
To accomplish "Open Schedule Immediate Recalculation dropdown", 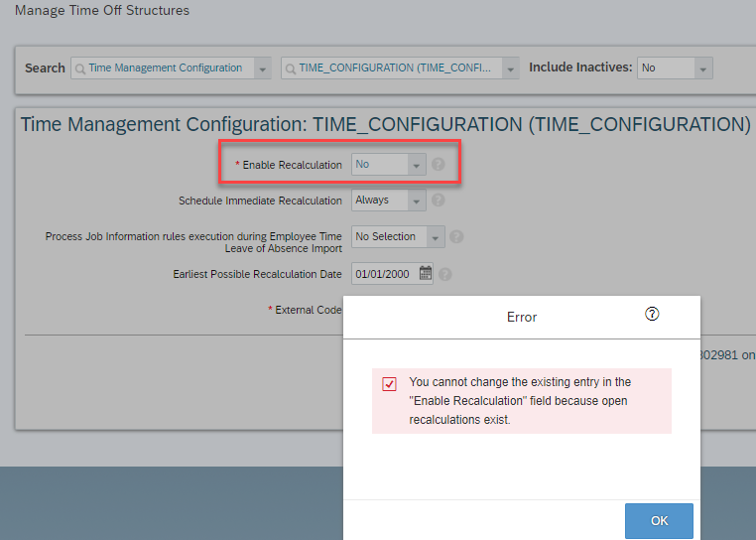I will tap(416, 201).
